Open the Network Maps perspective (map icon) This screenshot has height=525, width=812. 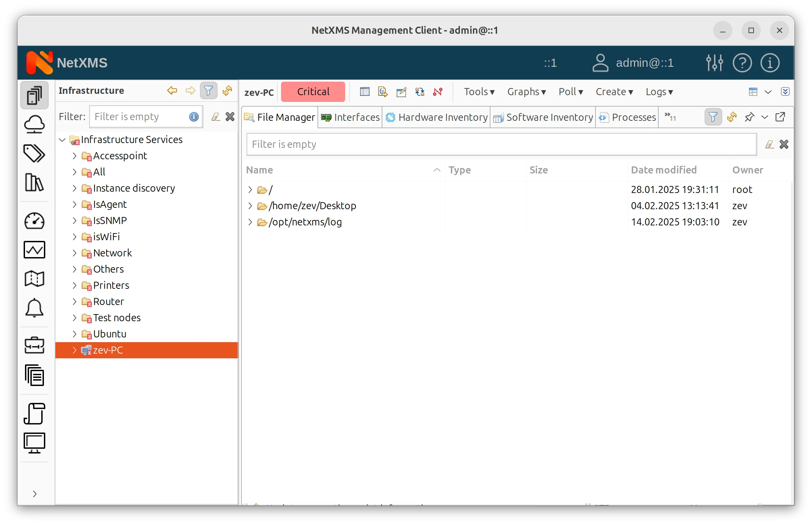(x=34, y=278)
